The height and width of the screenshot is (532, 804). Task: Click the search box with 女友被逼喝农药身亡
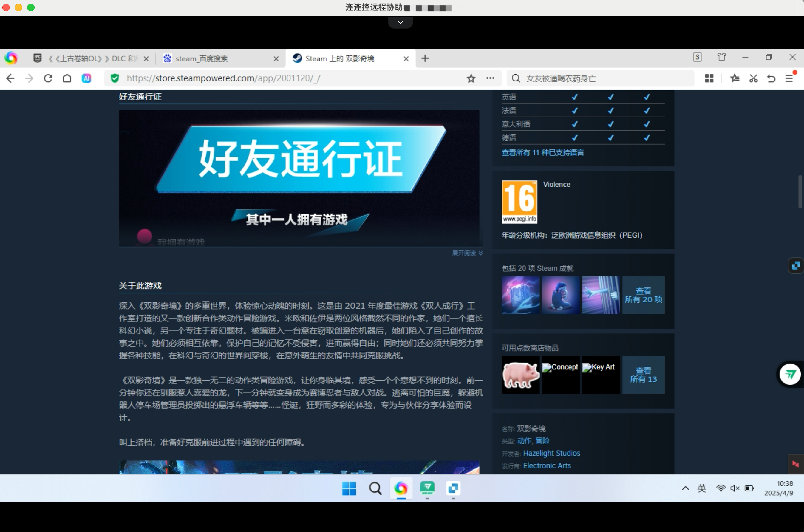pyautogui.click(x=577, y=78)
